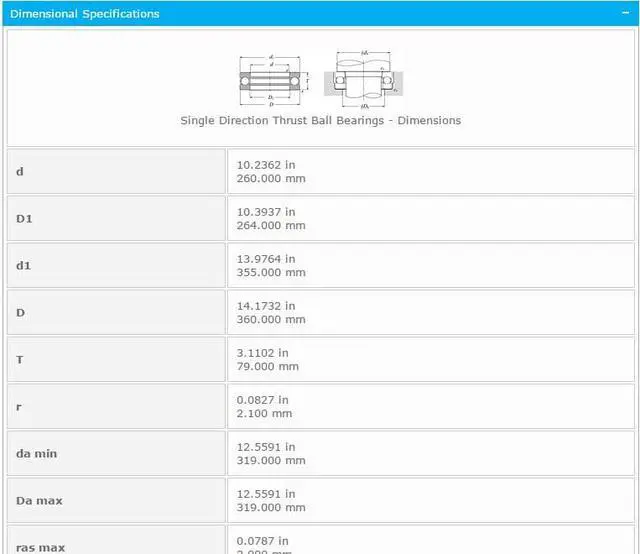Click the 264.000 mm value
The image size is (640, 554).
[x=271, y=226]
